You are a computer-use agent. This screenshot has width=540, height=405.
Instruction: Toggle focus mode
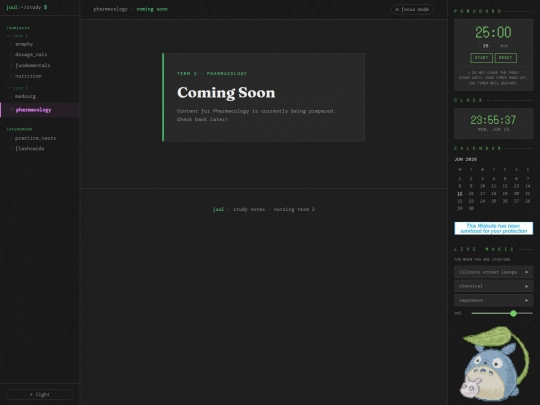[x=412, y=9]
